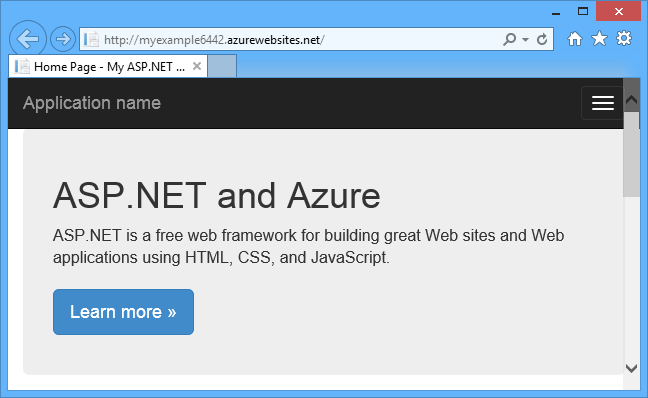This screenshot has height=398, width=648.
Task: Open the Tools gear icon
Action: (624, 38)
